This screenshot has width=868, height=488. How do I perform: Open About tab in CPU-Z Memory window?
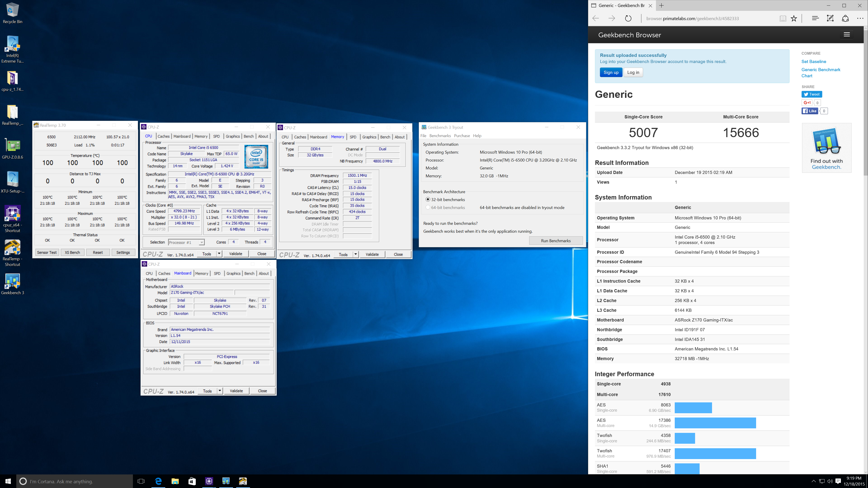(x=400, y=137)
